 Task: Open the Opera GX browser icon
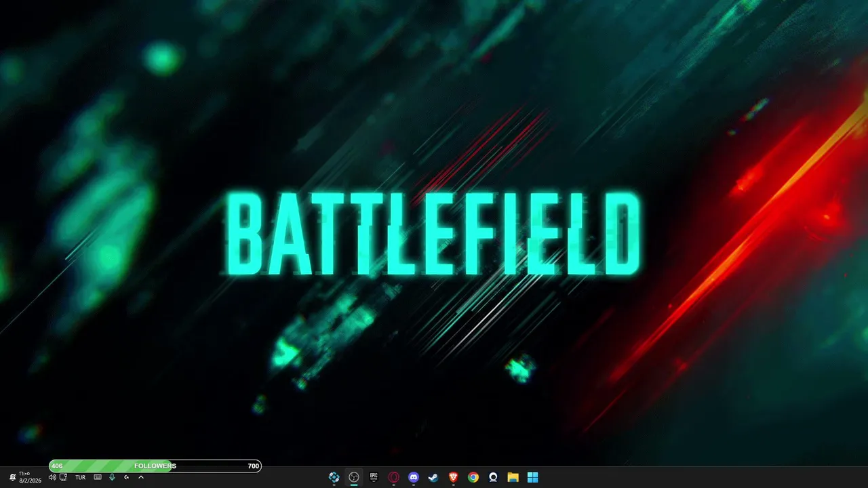(x=393, y=477)
